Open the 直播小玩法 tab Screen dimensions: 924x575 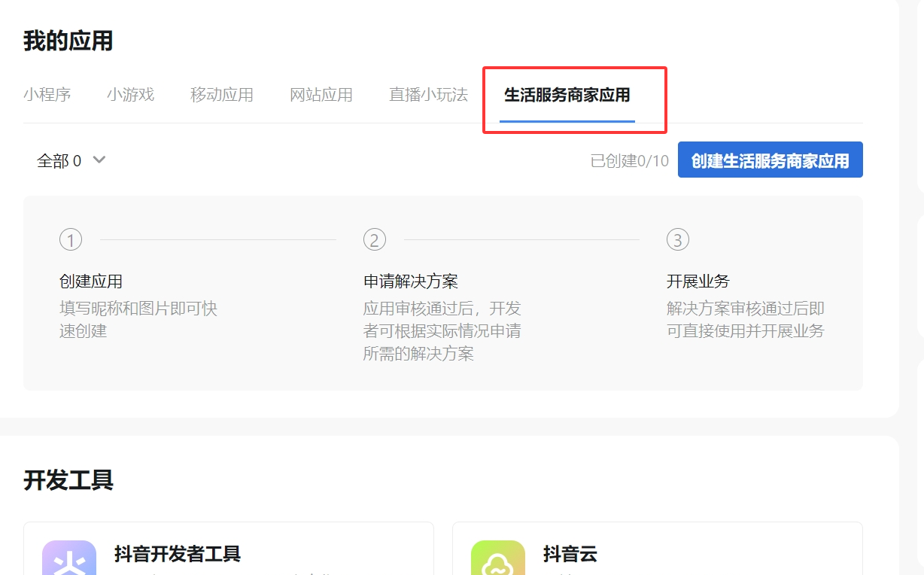point(428,95)
